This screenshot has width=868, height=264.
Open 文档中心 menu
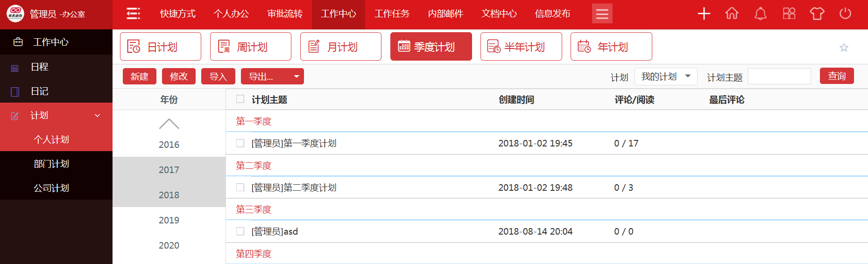click(499, 14)
